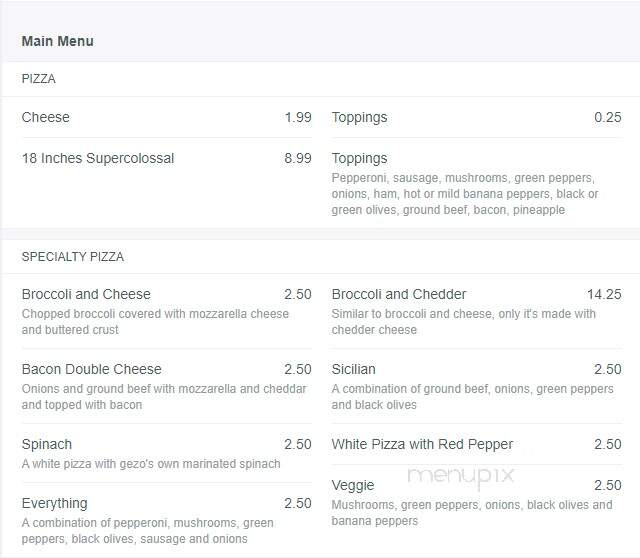Select the PIZZA section header

click(x=38, y=79)
